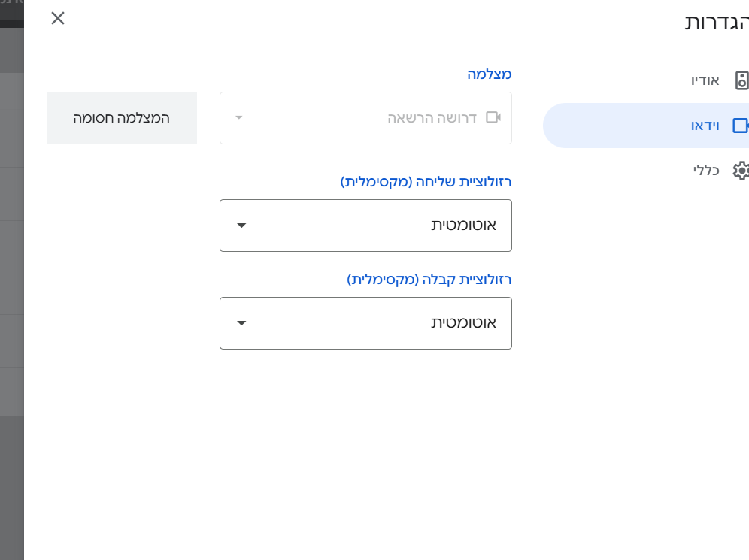
Task: Click the רזולוציית שליחה (מקסימלית) label
Action: [x=426, y=182]
